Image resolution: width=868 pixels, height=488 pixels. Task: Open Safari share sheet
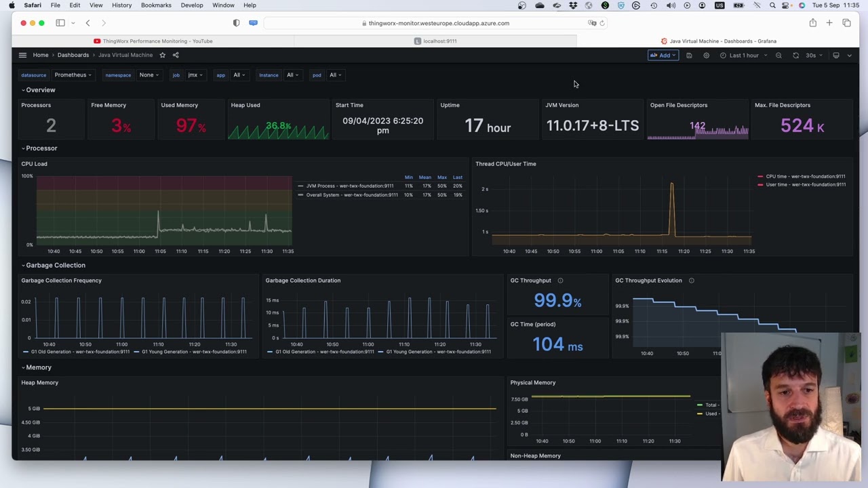coord(812,23)
